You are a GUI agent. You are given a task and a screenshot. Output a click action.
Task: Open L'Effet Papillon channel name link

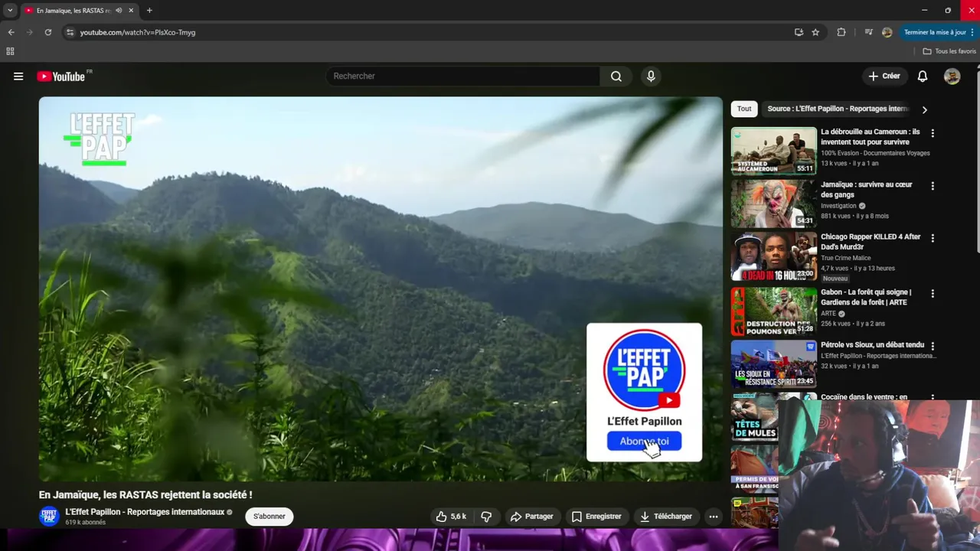tap(145, 512)
